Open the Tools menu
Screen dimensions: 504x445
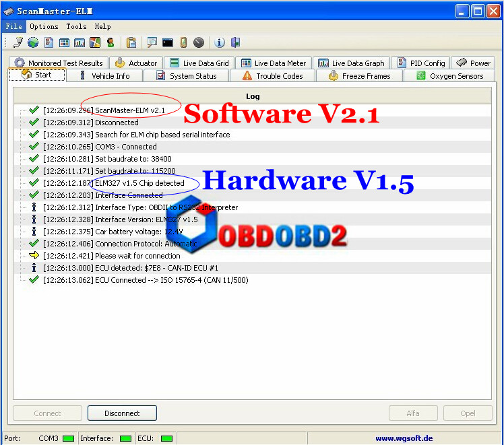tap(76, 26)
